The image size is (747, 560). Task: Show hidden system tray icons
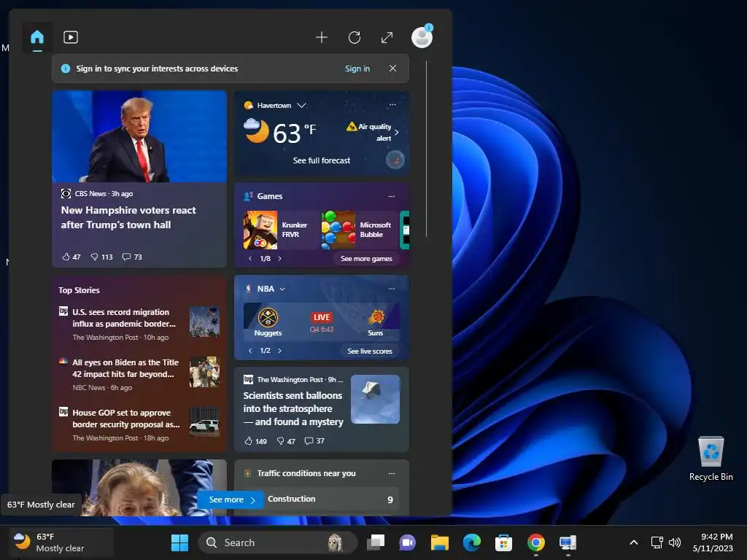[x=634, y=542]
